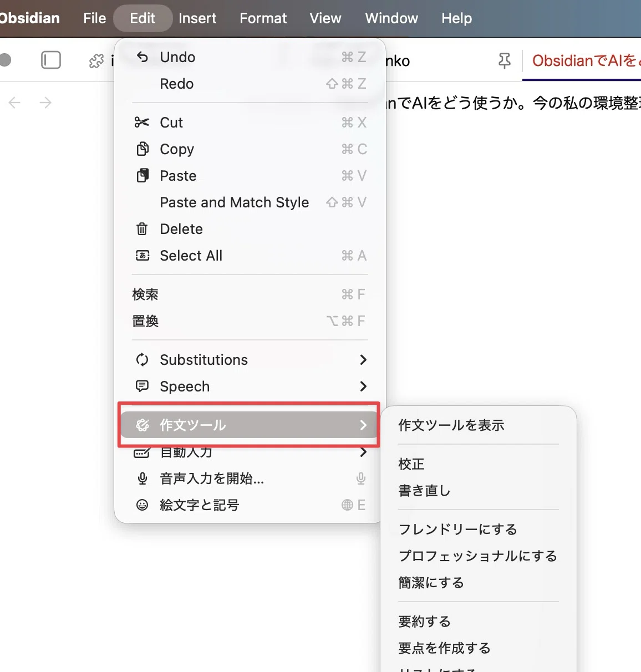This screenshot has height=672, width=641.
Task: Open the Obsidian app menu
Action: [30, 18]
